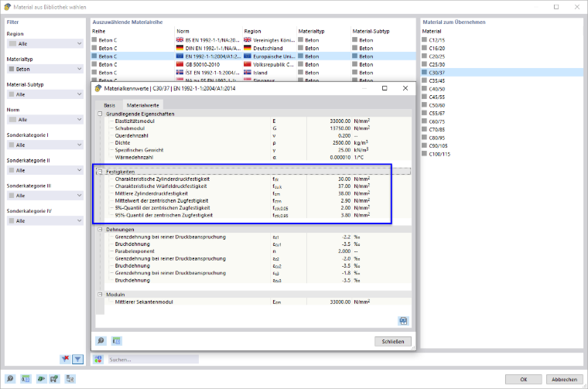
Task: Click help icon in main dialog bottom bar
Action: (10, 379)
